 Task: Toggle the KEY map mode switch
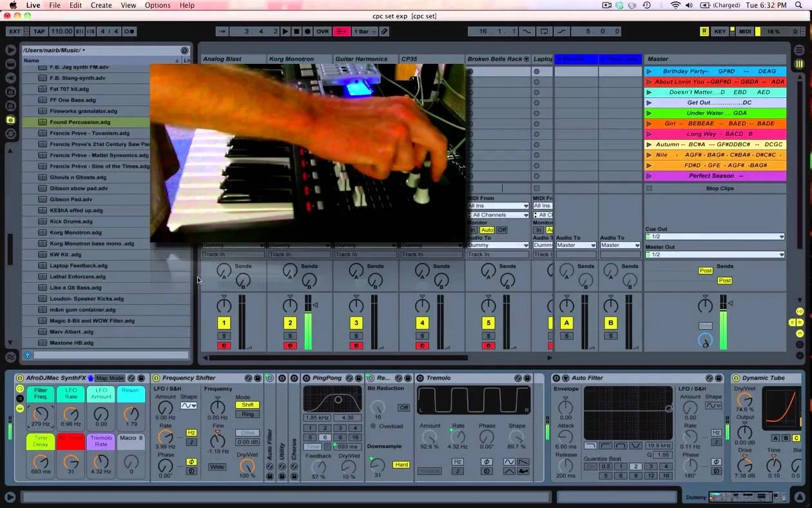pyautogui.click(x=720, y=31)
